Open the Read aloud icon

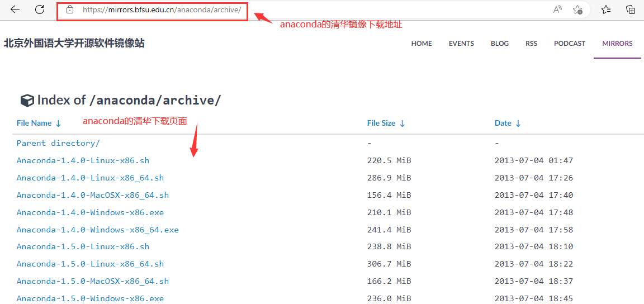pyautogui.click(x=557, y=10)
